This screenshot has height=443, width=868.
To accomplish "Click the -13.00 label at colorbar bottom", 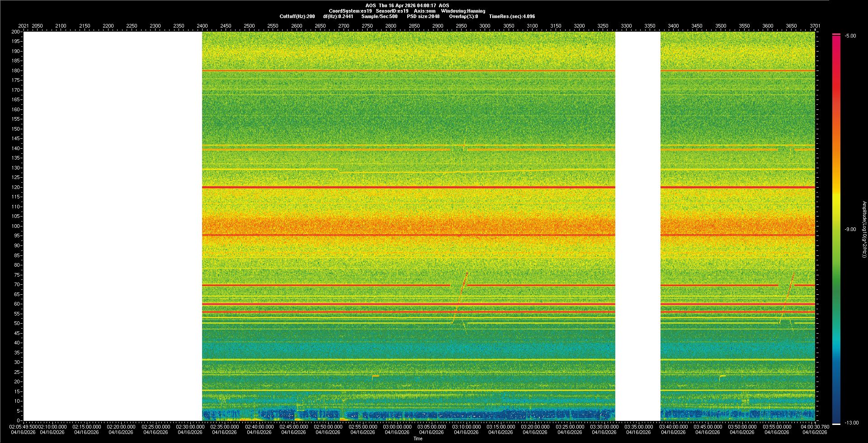I will point(851,423).
